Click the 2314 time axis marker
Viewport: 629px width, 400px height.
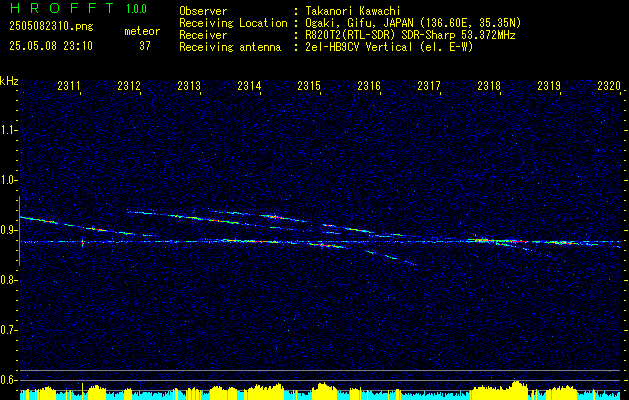[x=249, y=85]
